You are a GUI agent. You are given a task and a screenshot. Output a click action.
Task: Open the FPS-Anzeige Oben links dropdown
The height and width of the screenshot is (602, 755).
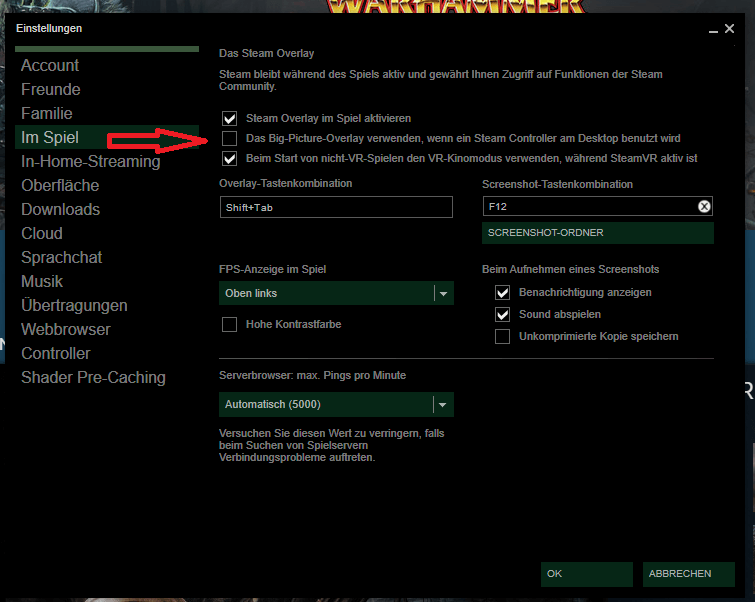pyautogui.click(x=336, y=293)
